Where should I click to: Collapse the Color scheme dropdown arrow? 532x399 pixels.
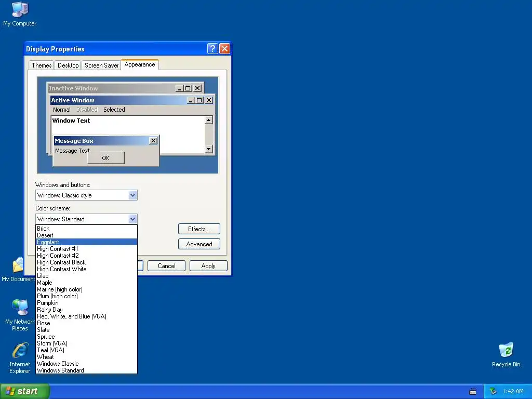coord(132,219)
